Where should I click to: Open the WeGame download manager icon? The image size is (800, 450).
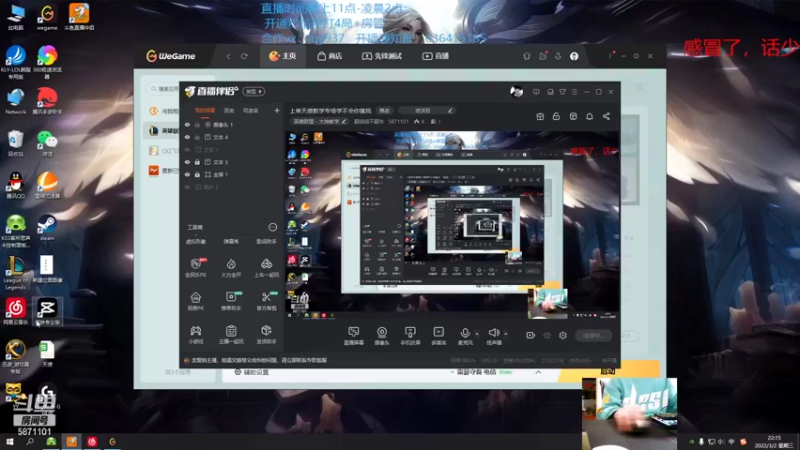tap(558, 56)
